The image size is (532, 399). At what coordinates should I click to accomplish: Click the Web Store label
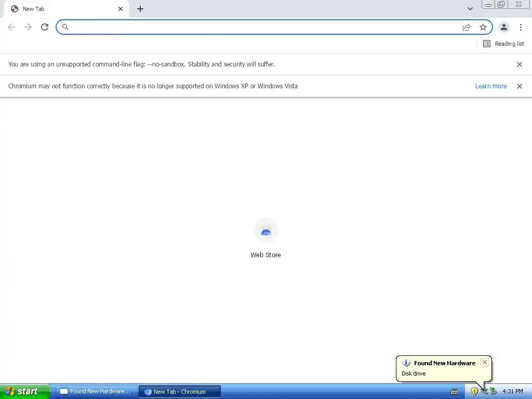[x=265, y=255]
